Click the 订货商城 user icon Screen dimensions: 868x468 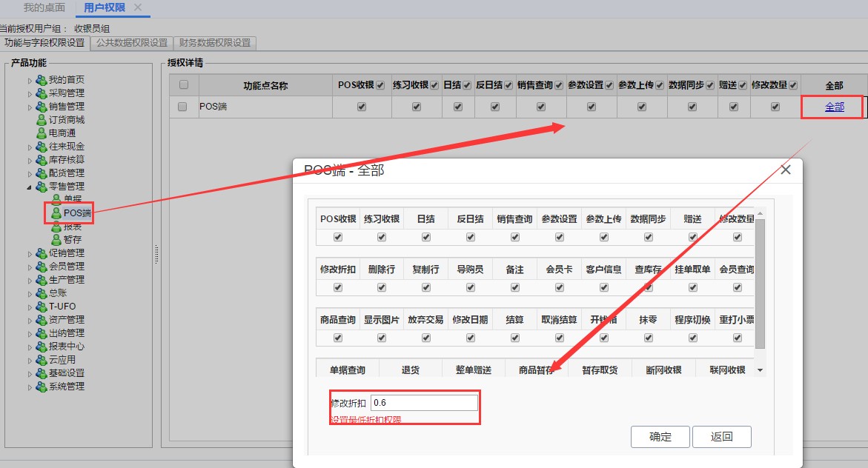tap(42, 119)
